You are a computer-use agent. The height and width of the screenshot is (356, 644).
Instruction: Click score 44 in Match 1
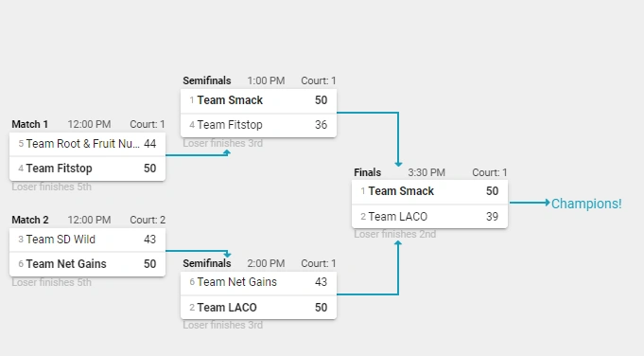click(150, 144)
